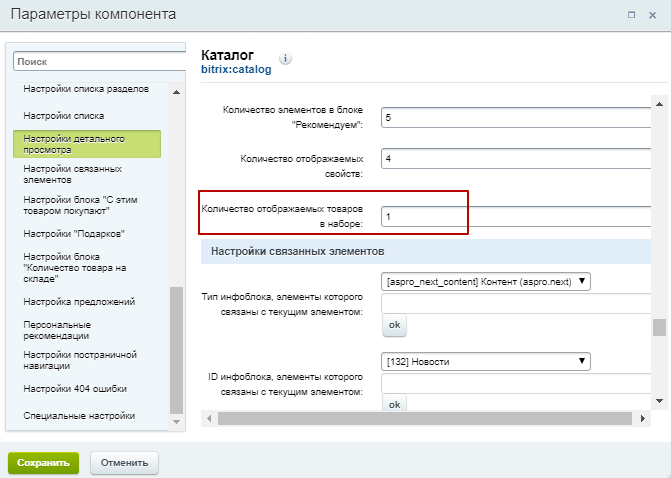Screen dimensions: 671x478
Task: Click the left sidebar scroll-up arrow
Action: tap(176, 92)
